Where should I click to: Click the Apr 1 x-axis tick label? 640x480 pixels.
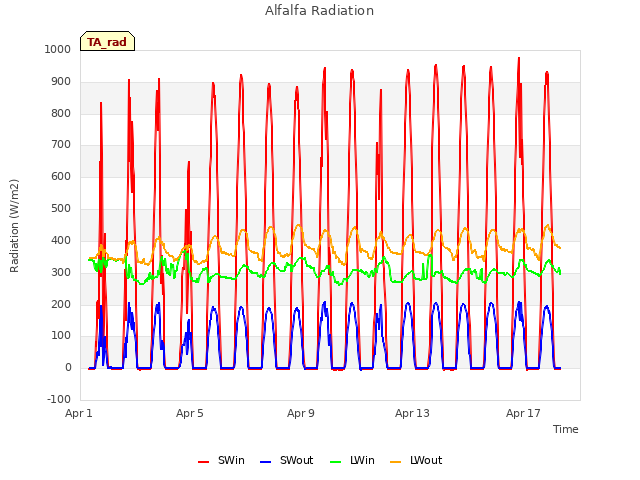coord(79,413)
